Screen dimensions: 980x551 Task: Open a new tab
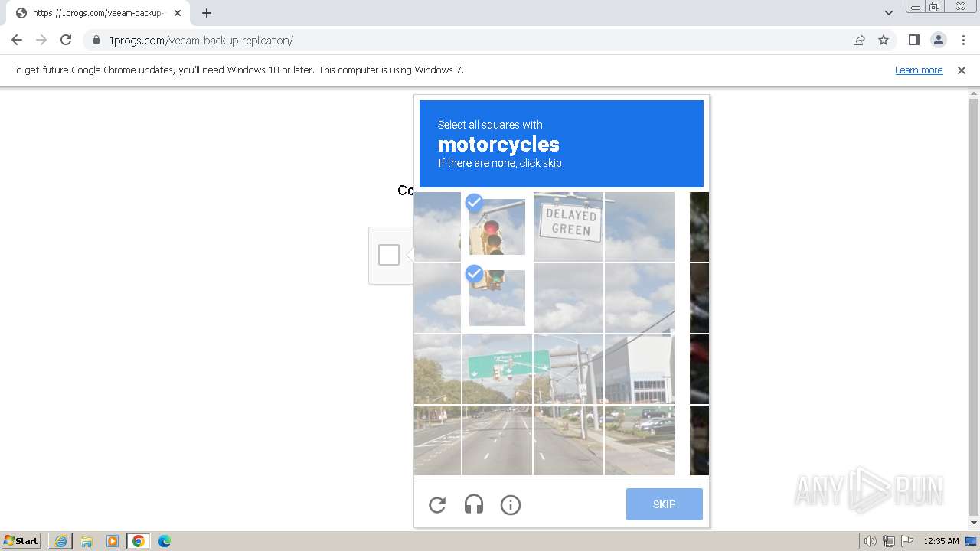pos(207,12)
